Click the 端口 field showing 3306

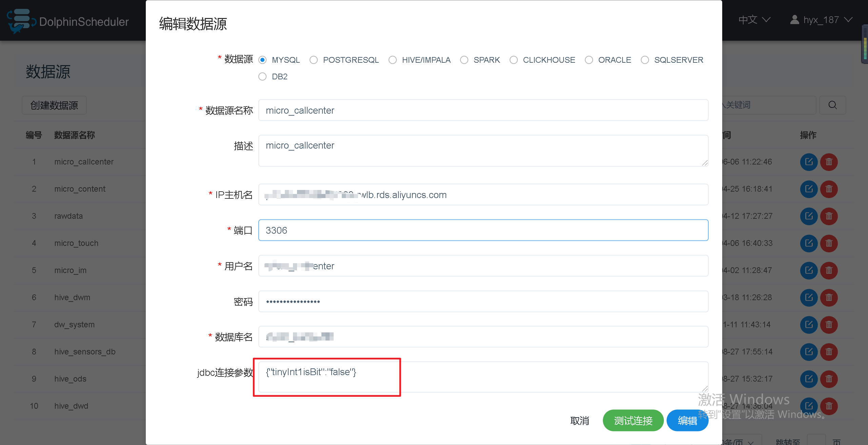[483, 230]
